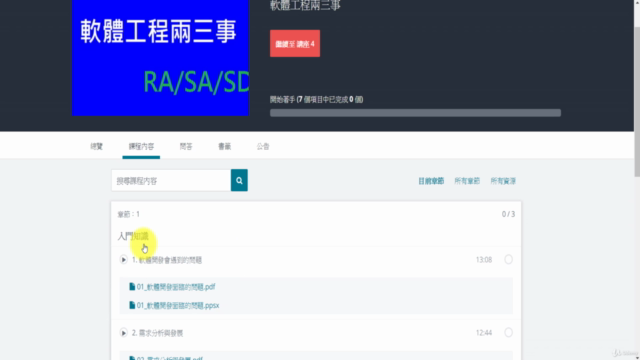640x360 pixels.
Task: Click the 章節：1 section label
Action: coord(129,214)
